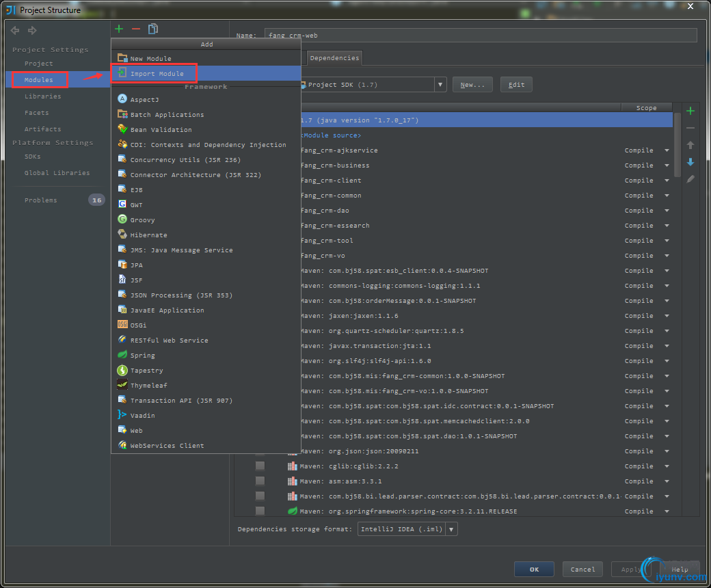Open Libraries settings section
The image size is (711, 588).
point(42,96)
